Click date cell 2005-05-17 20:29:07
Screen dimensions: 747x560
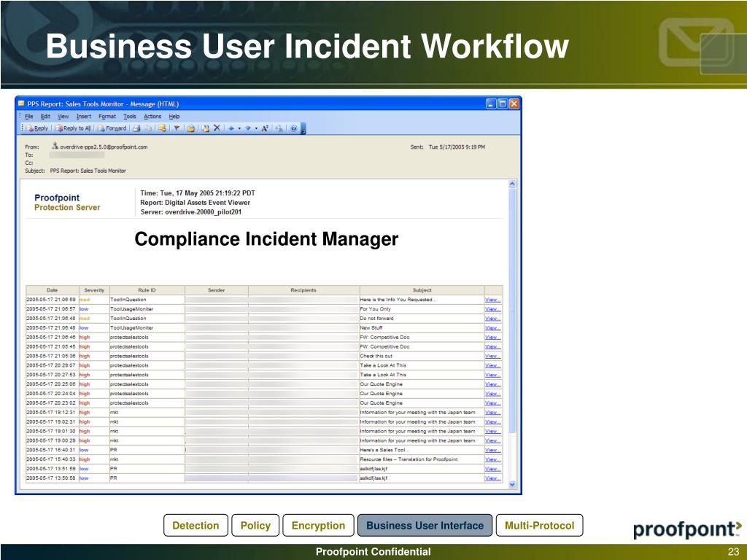(51, 365)
